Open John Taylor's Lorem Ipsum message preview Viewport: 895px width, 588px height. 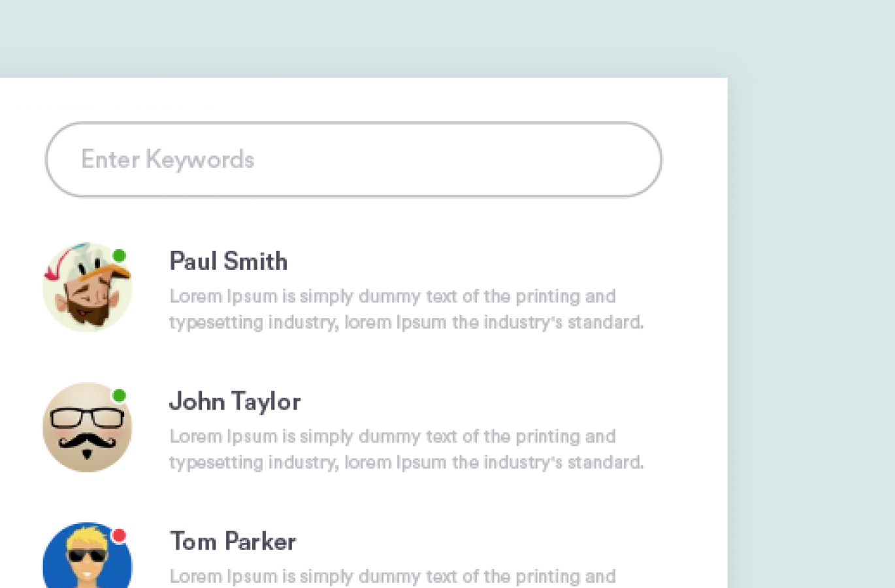[406, 449]
